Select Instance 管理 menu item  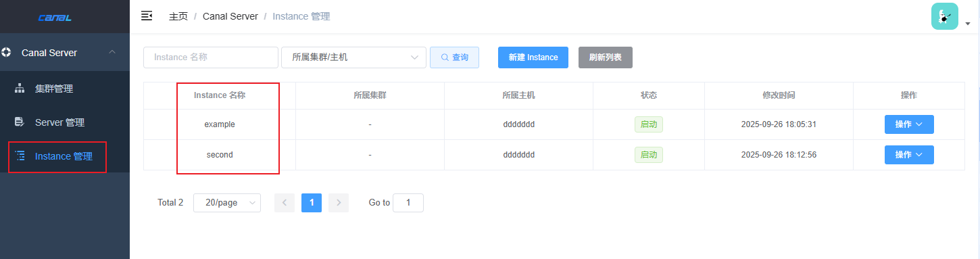click(65, 156)
